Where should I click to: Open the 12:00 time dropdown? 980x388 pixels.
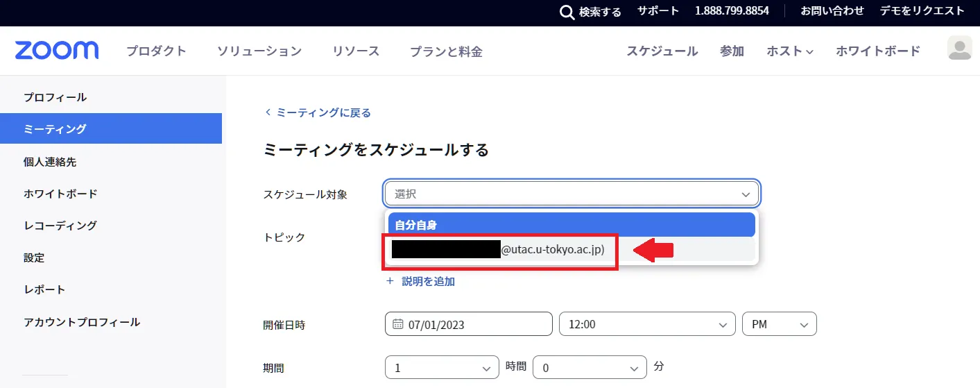pyautogui.click(x=646, y=324)
